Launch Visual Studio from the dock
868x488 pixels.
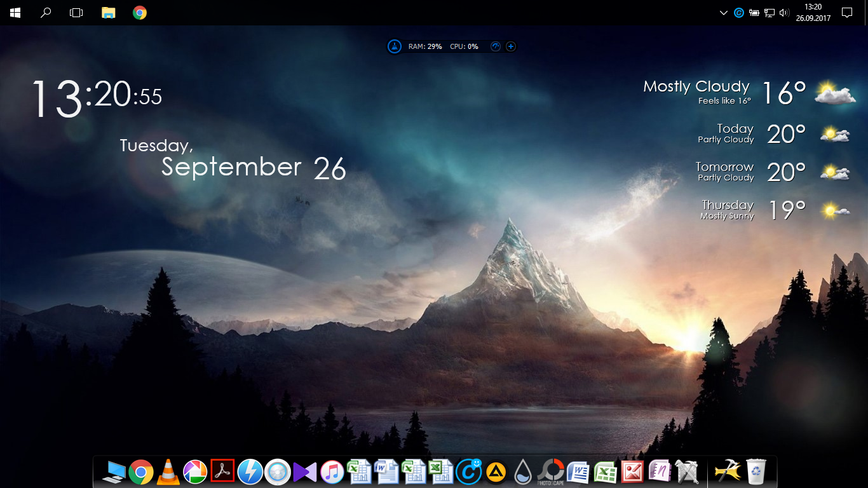pyautogui.click(x=304, y=472)
